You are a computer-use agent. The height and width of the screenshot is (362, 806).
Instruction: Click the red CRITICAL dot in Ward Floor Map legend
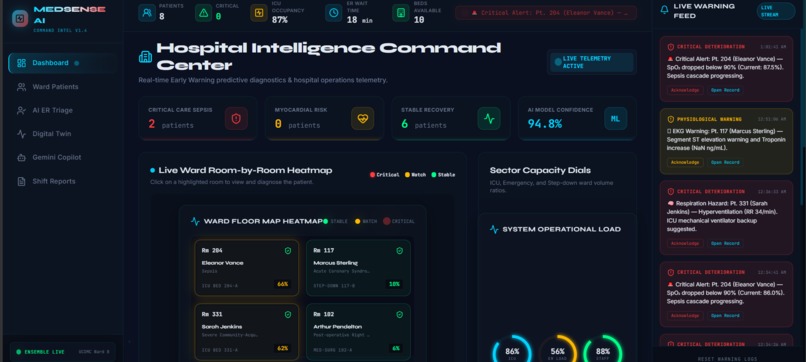click(387, 221)
